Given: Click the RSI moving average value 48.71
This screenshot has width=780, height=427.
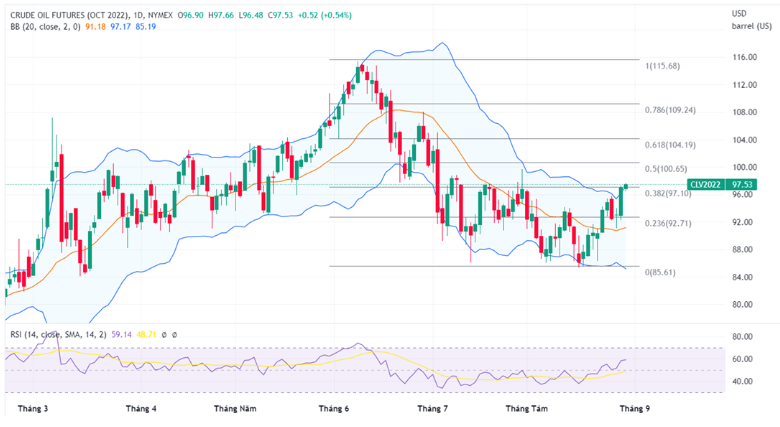Looking at the screenshot, I should [146, 334].
